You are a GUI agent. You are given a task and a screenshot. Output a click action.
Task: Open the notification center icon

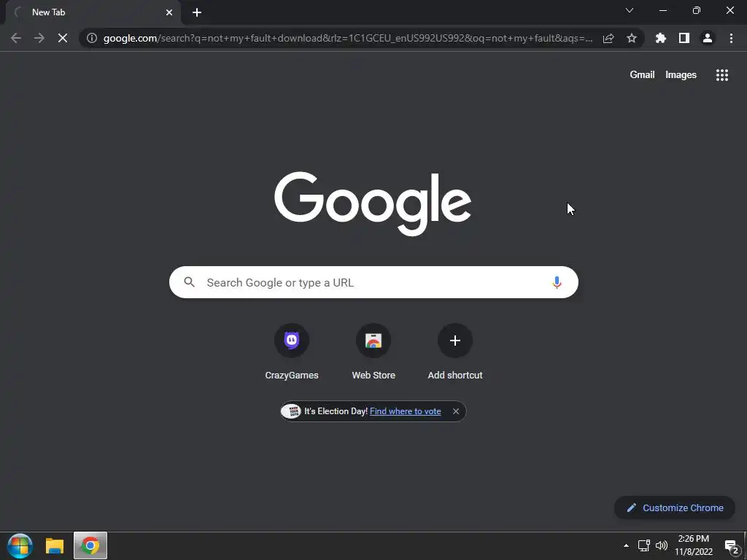(x=731, y=546)
